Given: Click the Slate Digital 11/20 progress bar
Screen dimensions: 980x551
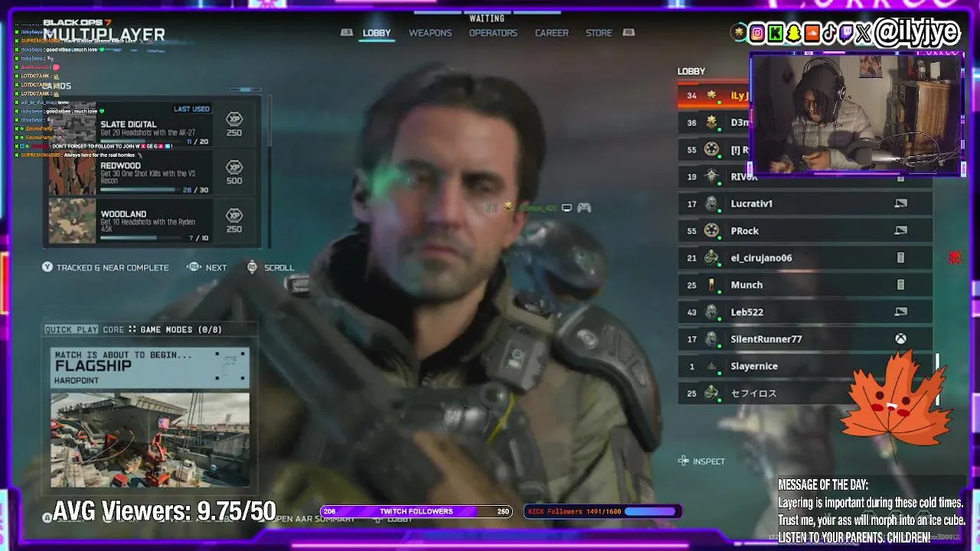Looking at the screenshot, I should [142, 142].
